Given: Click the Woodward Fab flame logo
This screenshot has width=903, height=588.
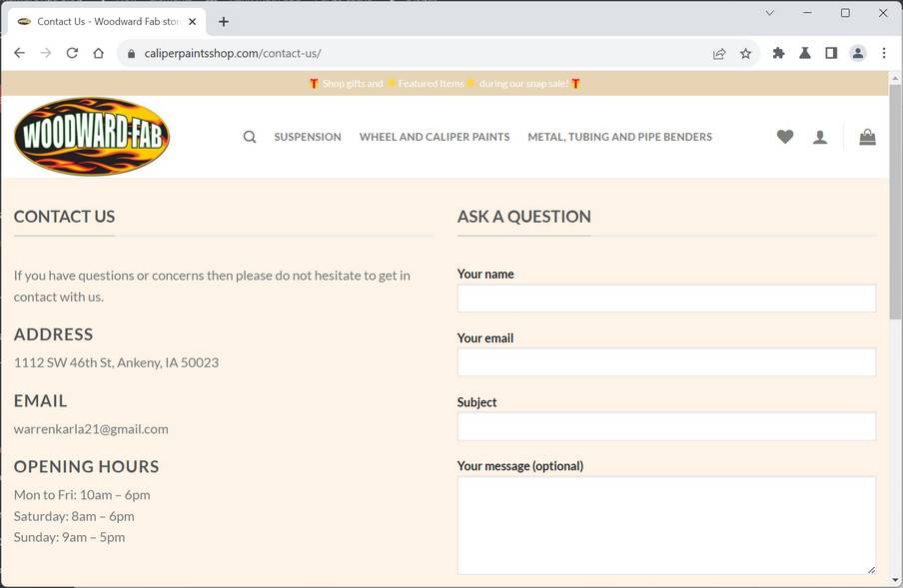Looking at the screenshot, I should pyautogui.click(x=90, y=136).
